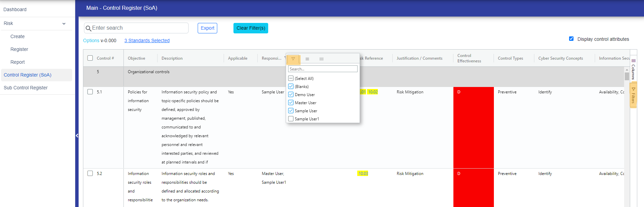Click the magnifier search icon
This screenshot has width=644, height=207.
88,28
